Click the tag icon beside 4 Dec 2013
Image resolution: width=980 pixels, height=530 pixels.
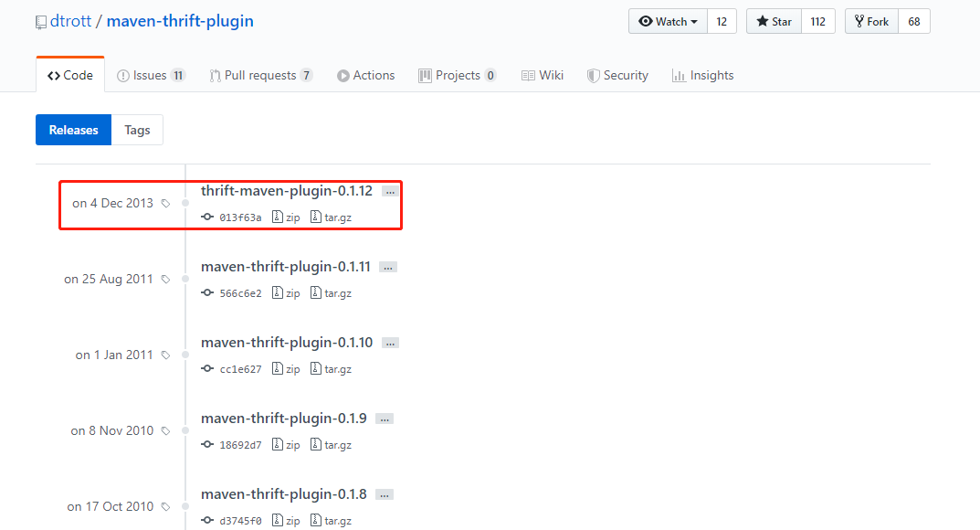click(x=165, y=203)
